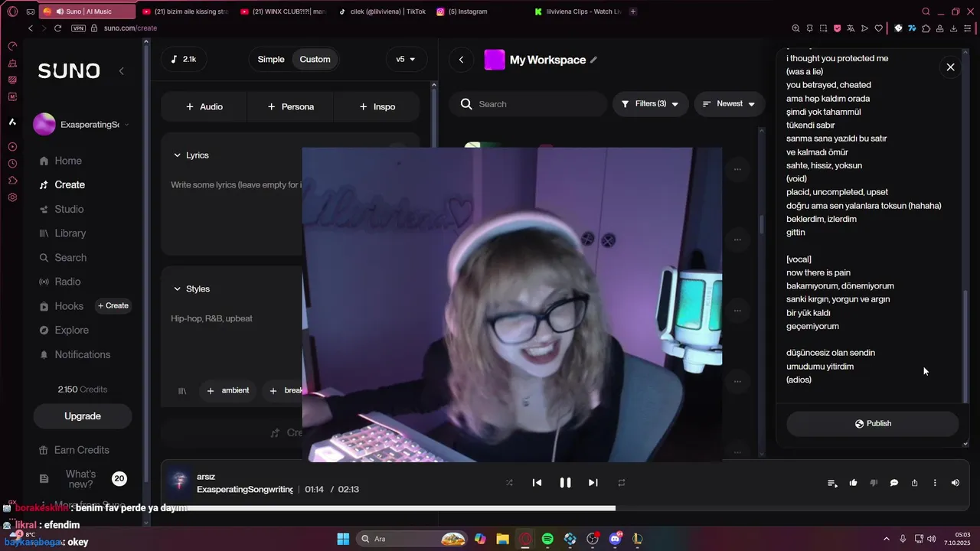Focus the workspace Search field
Viewport: 980px width, 551px height.
coord(528,104)
